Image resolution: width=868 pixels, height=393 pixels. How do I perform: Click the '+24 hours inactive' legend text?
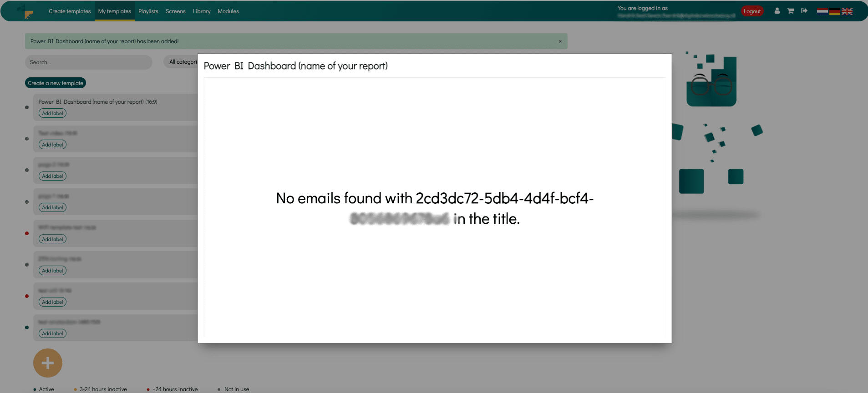175,389
